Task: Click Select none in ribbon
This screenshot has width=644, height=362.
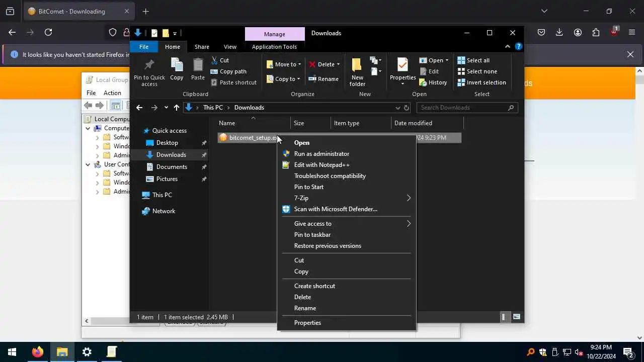Action: (x=477, y=71)
